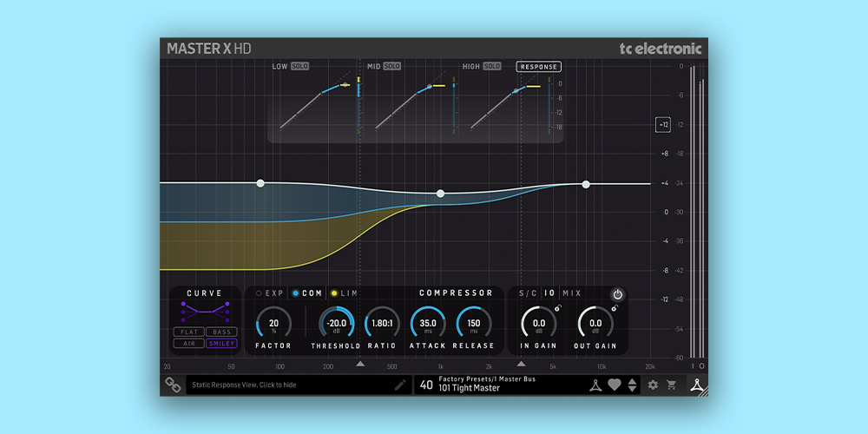Screen dimensions: 868x434
Task: Click the signature preset icon beside the heart
Action: [595, 385]
